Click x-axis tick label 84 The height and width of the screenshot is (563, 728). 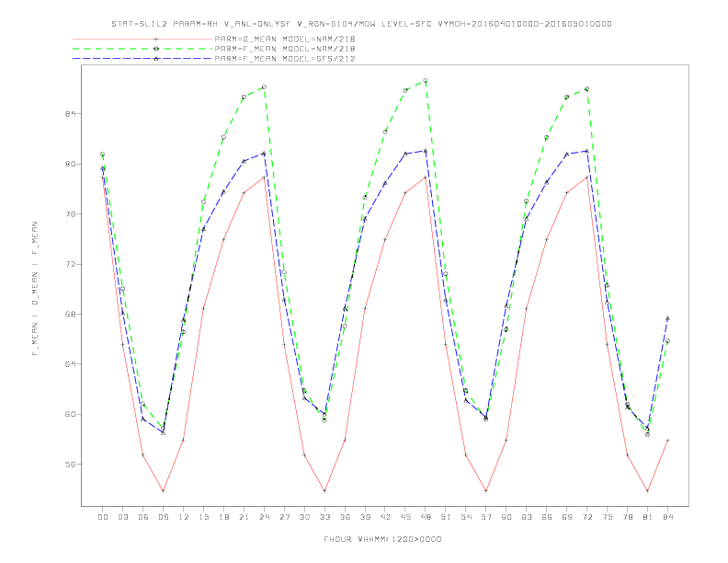pos(667,517)
